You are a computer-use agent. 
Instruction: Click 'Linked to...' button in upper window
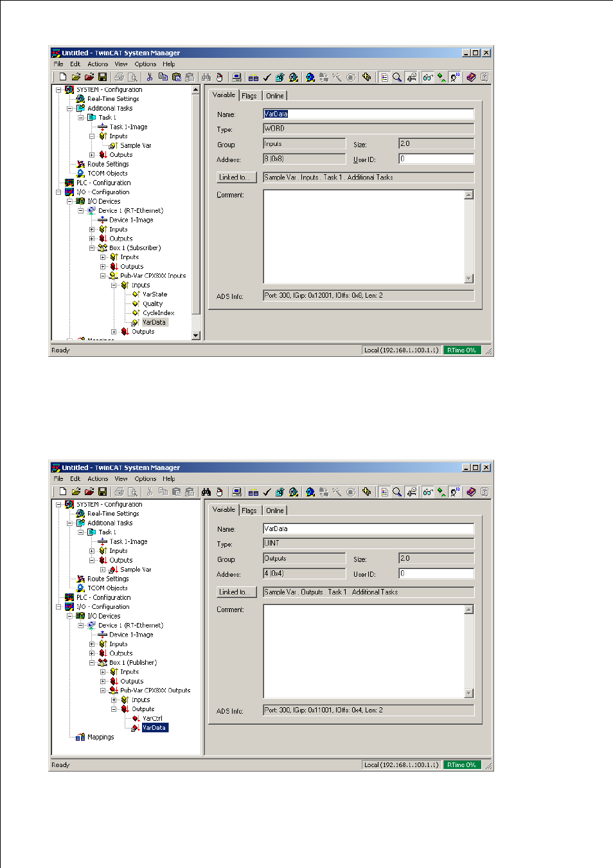click(x=237, y=177)
